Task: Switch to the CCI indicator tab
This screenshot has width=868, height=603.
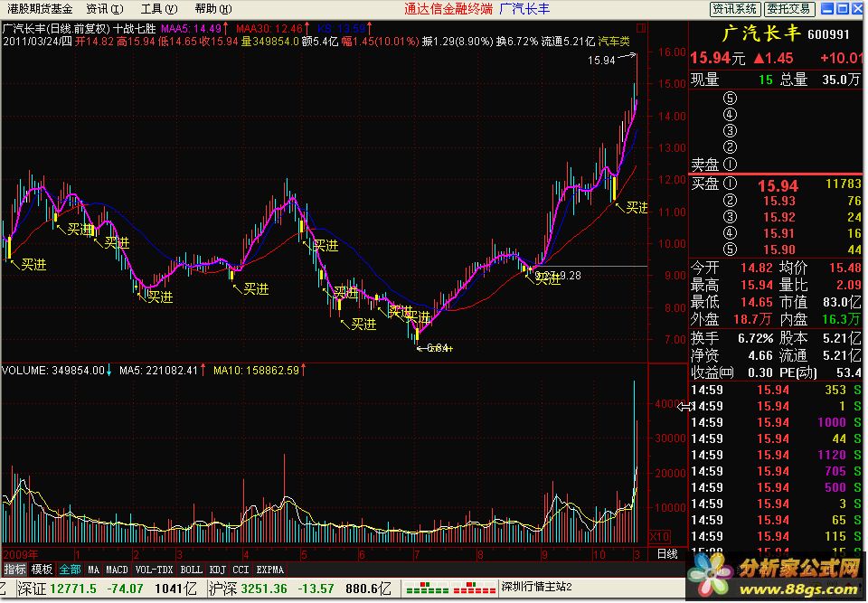Action: pyautogui.click(x=241, y=570)
